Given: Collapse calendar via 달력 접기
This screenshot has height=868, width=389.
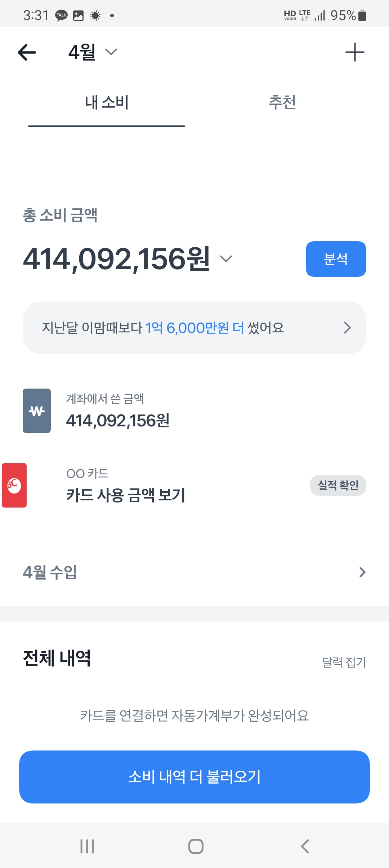Looking at the screenshot, I should tap(344, 662).
